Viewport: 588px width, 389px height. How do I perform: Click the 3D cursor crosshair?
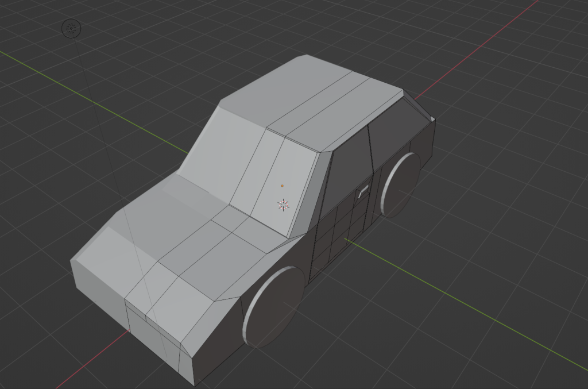283,205
